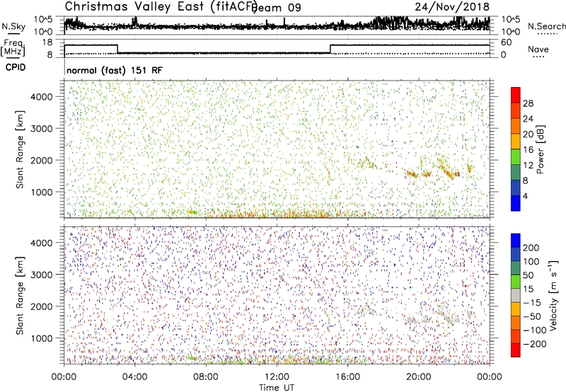Click the plot title 'Christmas Valley East (fitACF)'

(161, 6)
